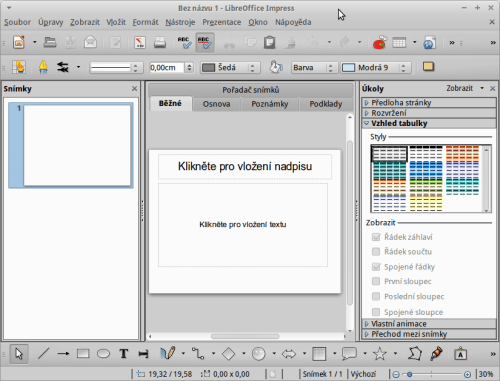The width and height of the screenshot is (500, 381).
Task: Click the 'Klikněte pro vložení nadpisu' placeholder
Action: (245, 166)
